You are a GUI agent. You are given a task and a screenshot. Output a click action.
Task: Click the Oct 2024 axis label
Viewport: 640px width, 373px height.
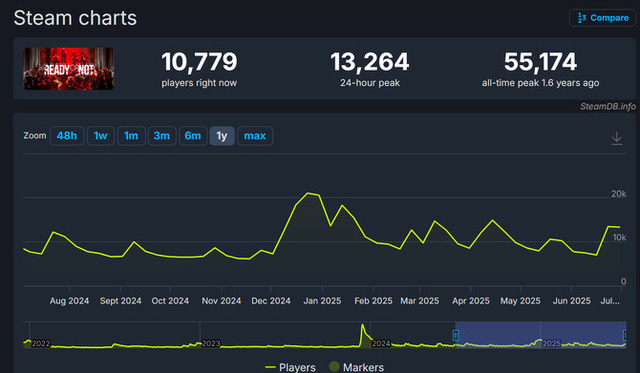(170, 301)
